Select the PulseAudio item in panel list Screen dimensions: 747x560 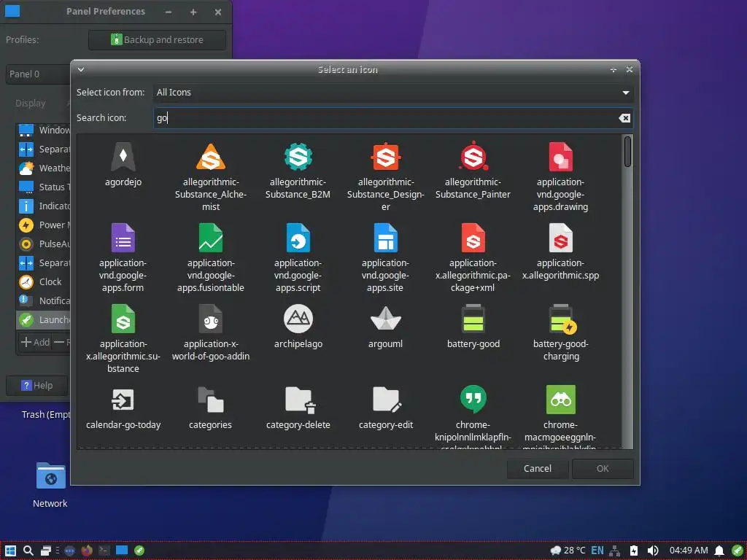tap(44, 244)
